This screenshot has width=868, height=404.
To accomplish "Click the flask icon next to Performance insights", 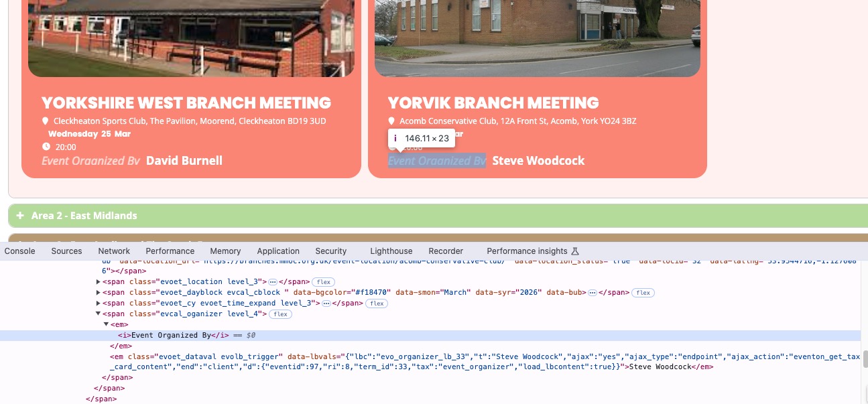I will [574, 251].
